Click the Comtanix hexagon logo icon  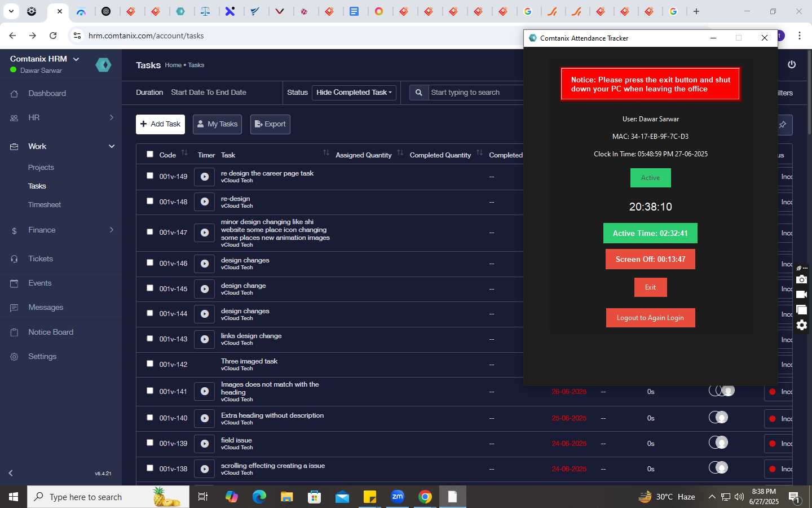click(x=103, y=65)
